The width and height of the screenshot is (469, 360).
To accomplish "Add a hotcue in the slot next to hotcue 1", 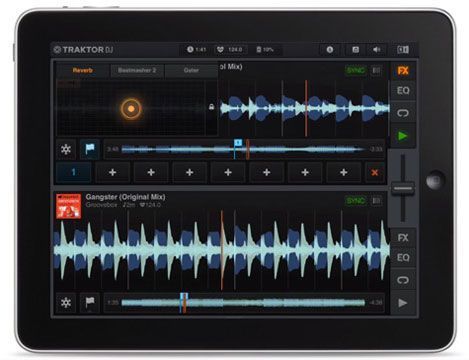I will (112, 172).
